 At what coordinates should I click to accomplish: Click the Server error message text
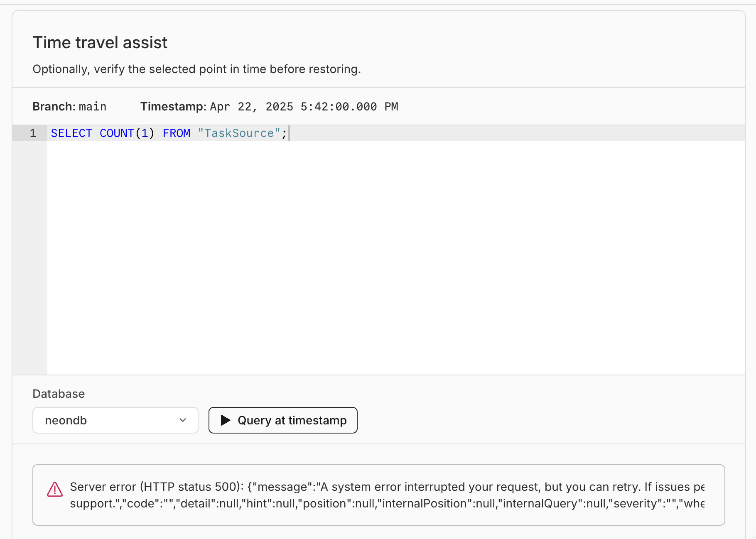click(387, 495)
